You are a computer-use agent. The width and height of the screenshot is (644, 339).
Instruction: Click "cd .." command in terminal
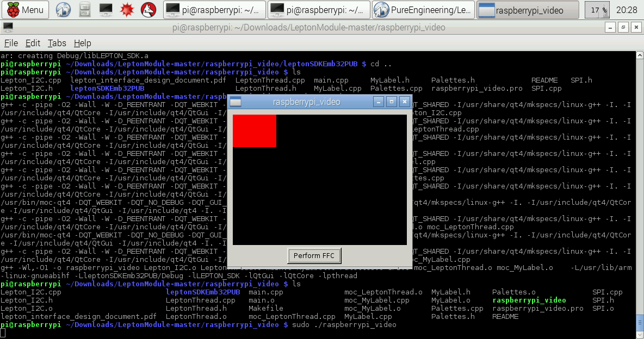click(381, 64)
